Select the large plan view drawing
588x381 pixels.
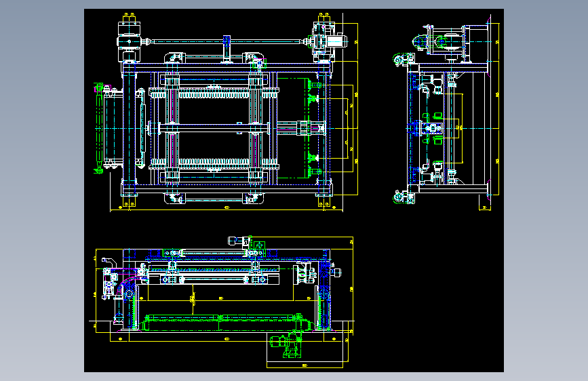[226, 112]
